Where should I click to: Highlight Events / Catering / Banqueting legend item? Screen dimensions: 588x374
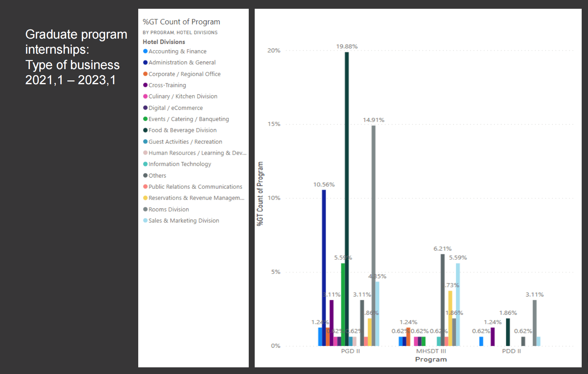point(186,119)
